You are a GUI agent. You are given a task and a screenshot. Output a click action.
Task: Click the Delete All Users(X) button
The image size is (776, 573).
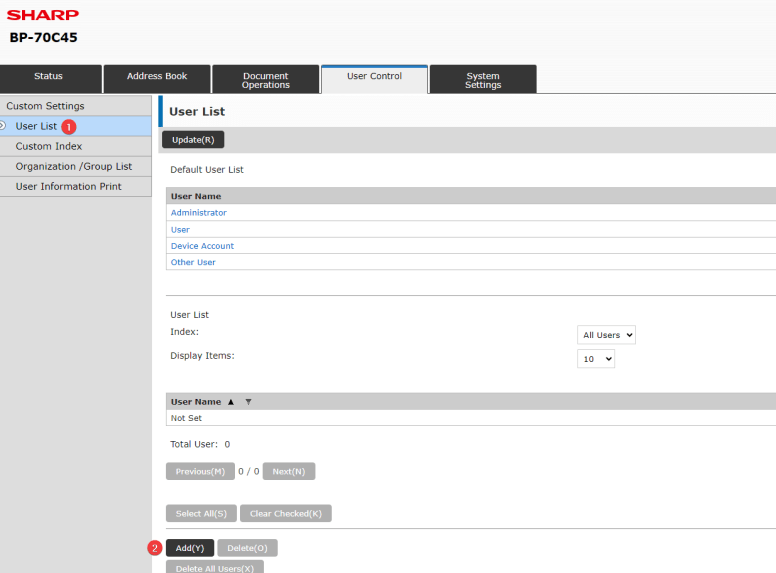coord(214,568)
